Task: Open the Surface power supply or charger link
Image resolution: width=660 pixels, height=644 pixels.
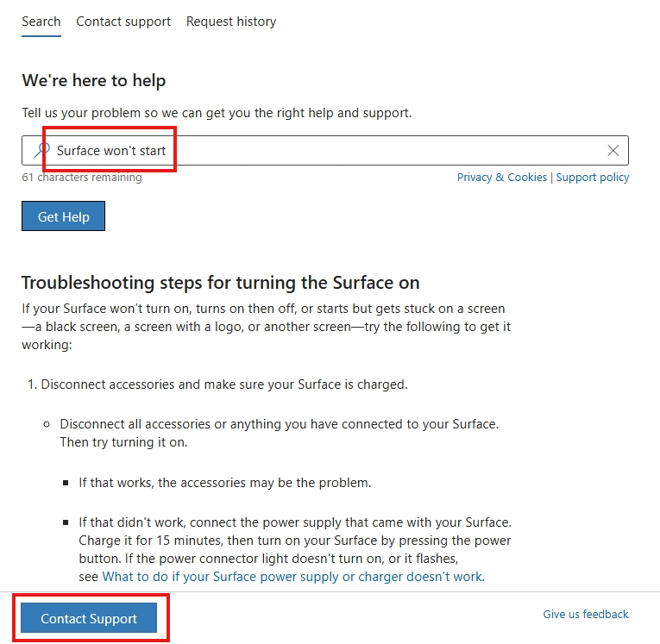Action: [292, 576]
